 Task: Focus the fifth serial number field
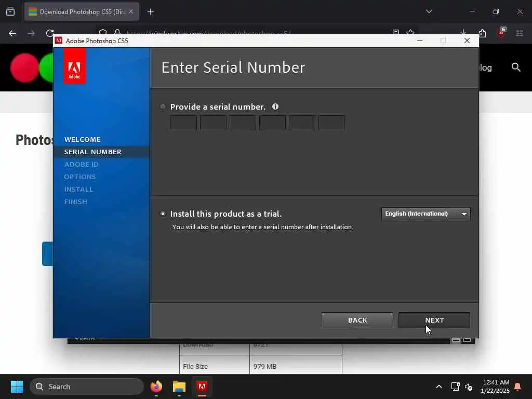click(x=302, y=123)
